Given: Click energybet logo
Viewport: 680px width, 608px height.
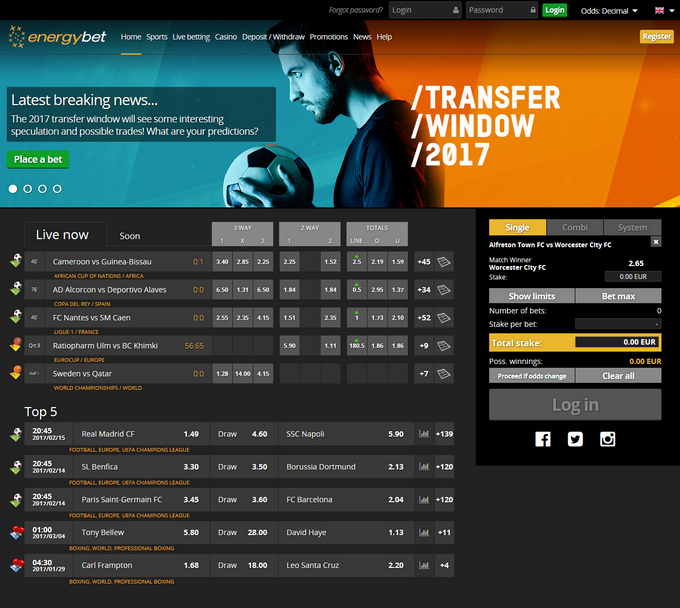Looking at the screenshot, I should click(57, 37).
